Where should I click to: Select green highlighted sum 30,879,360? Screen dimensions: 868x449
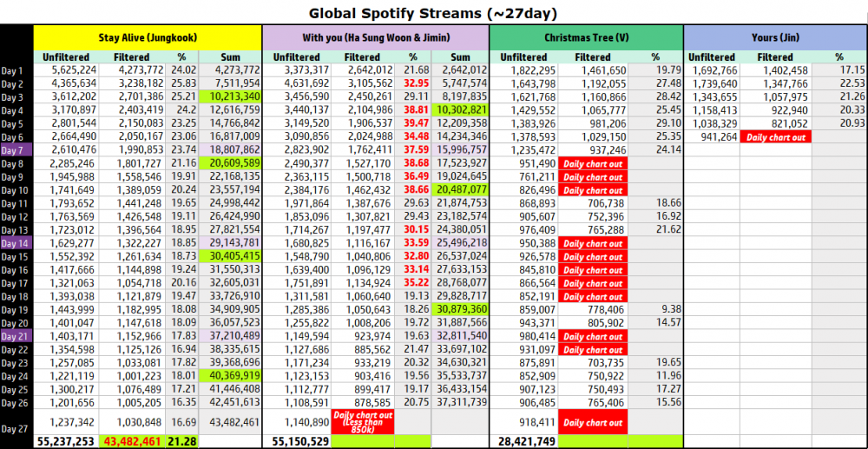pyautogui.click(x=461, y=309)
